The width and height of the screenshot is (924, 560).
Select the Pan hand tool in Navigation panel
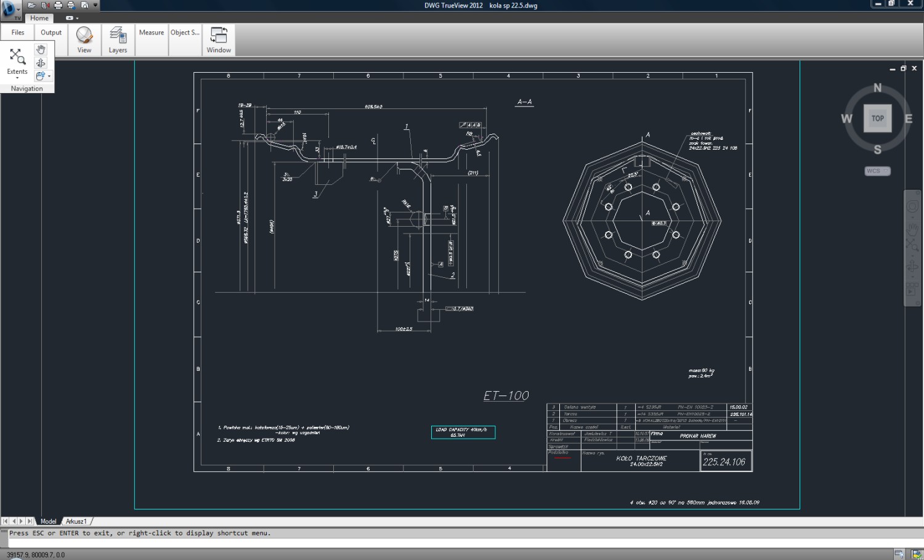click(41, 49)
